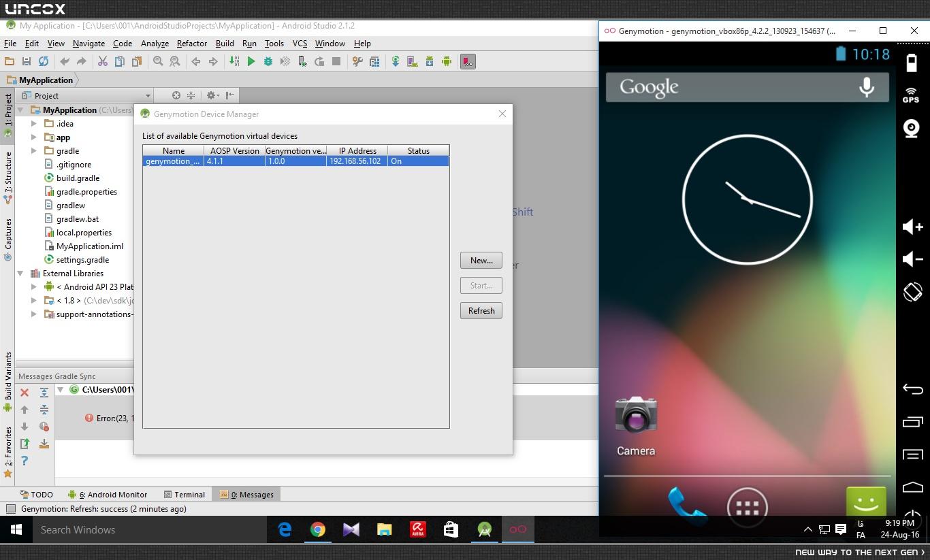
Task: Click the Attach debugger to process icon
Action: (x=302, y=61)
